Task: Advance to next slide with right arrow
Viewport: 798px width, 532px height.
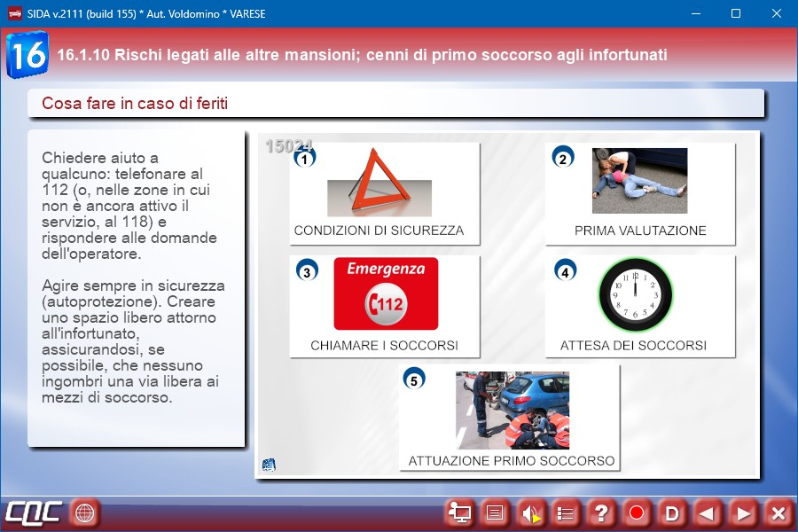Action: click(743, 512)
